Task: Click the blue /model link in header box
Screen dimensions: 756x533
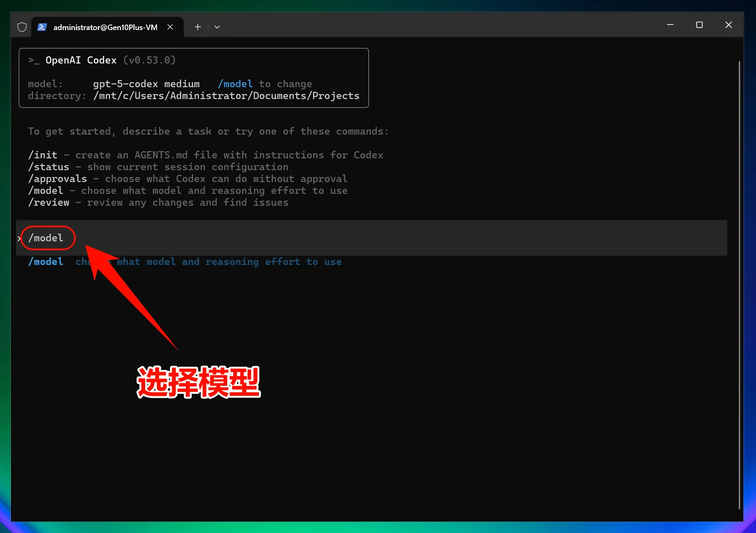Action: (235, 84)
